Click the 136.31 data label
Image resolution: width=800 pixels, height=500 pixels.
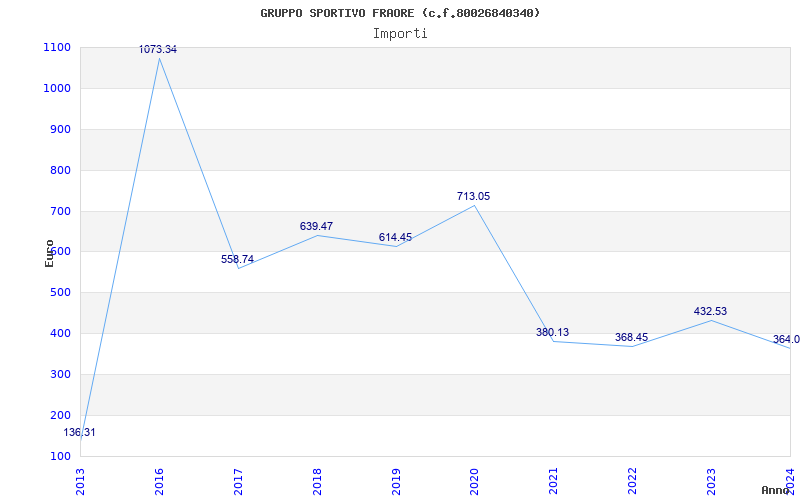pyautogui.click(x=79, y=433)
